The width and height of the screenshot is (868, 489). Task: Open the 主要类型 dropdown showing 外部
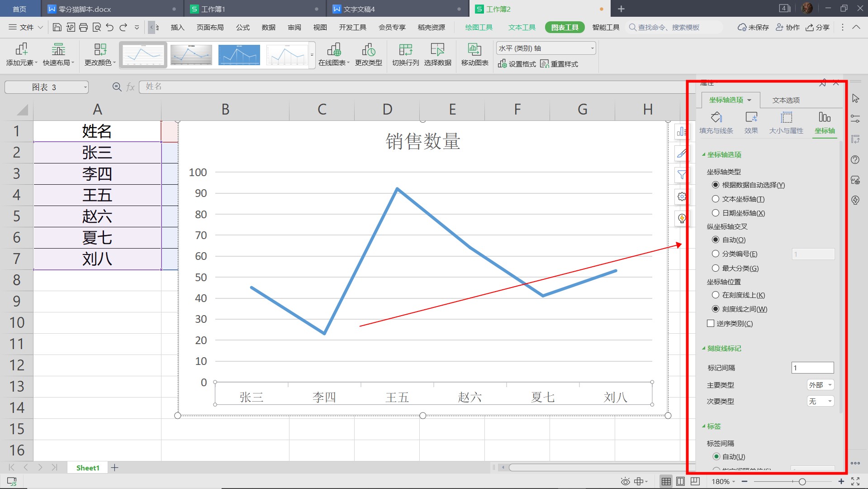pyautogui.click(x=820, y=385)
